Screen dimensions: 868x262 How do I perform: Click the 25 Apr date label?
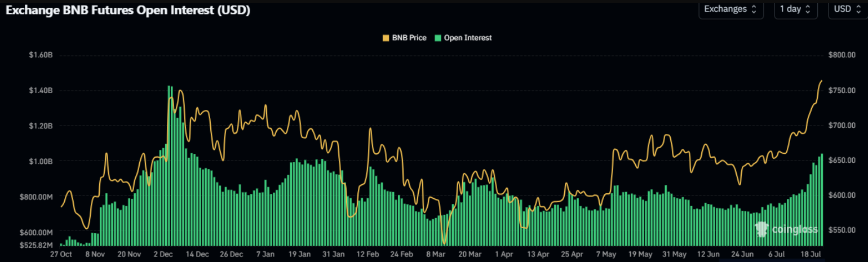click(571, 255)
